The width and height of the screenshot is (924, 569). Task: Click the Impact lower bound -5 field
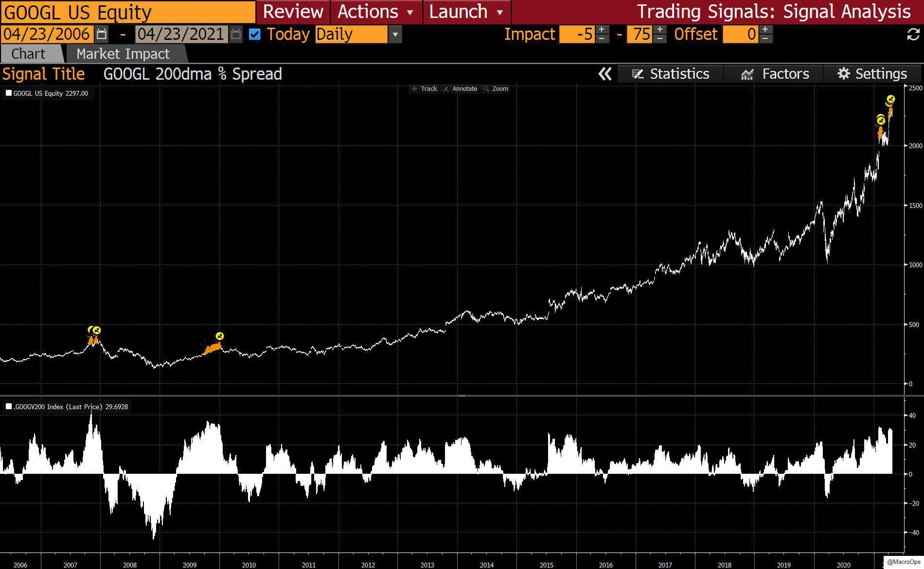[x=577, y=34]
